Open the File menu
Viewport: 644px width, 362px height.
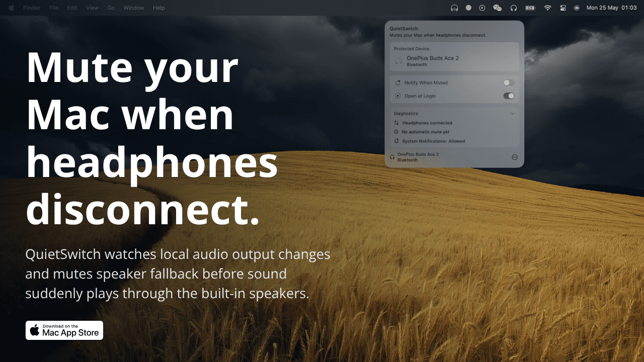point(54,8)
